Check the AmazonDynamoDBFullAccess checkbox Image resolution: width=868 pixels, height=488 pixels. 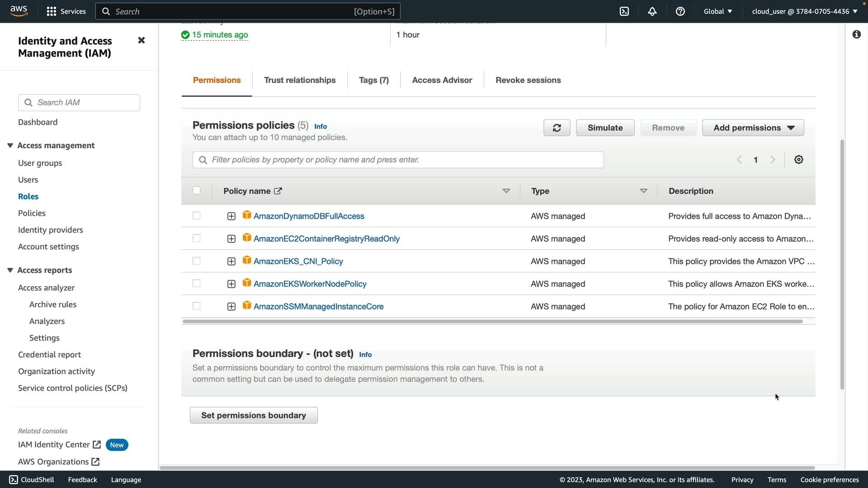tap(196, 216)
